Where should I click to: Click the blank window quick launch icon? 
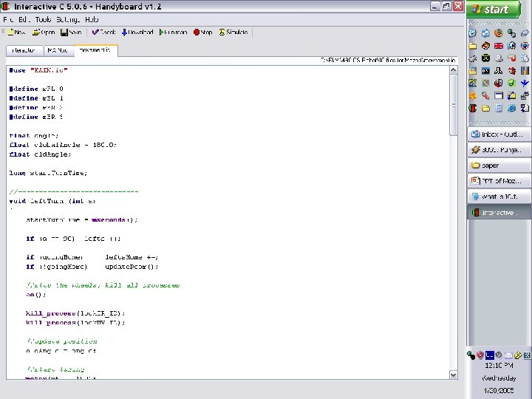coord(499,95)
